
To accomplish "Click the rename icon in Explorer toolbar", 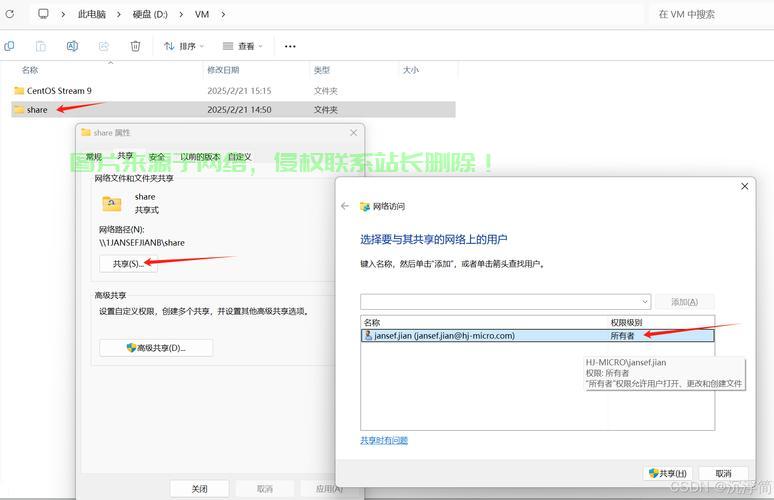I will click(72, 46).
